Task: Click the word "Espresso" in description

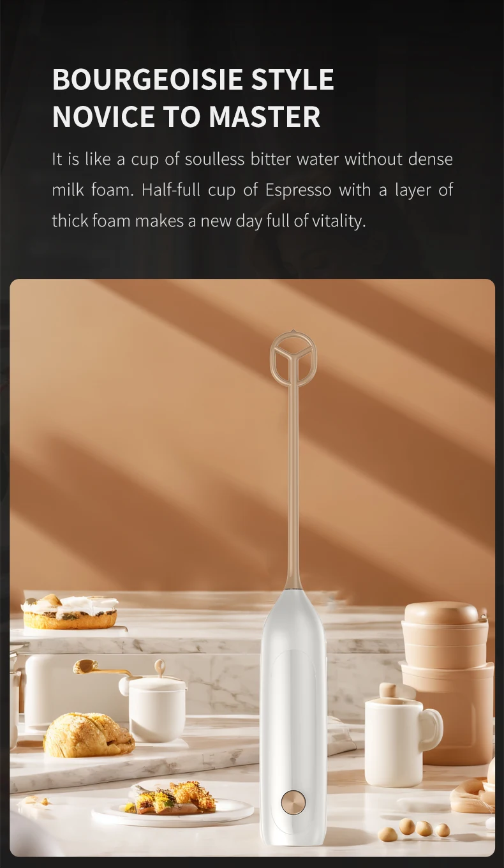Action: point(298,190)
